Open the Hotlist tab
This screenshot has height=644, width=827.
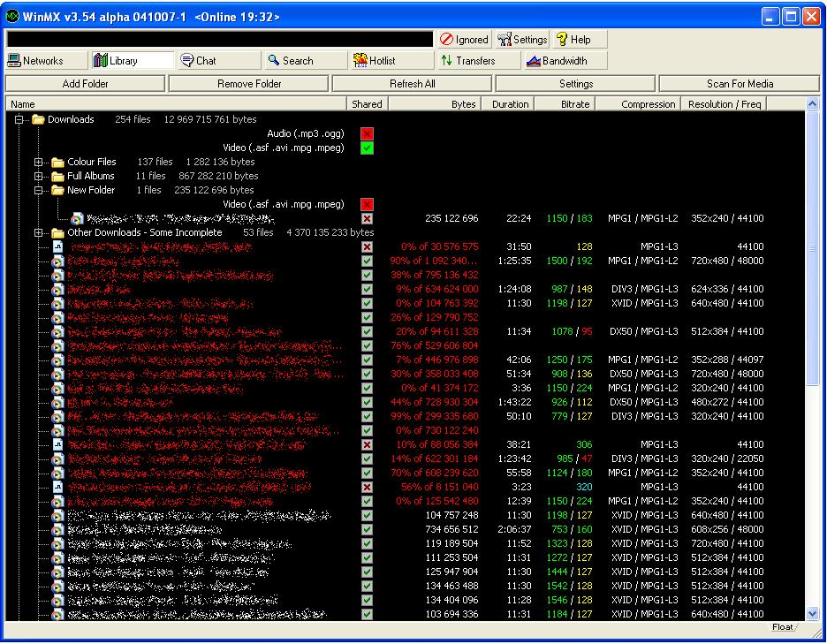(392, 61)
